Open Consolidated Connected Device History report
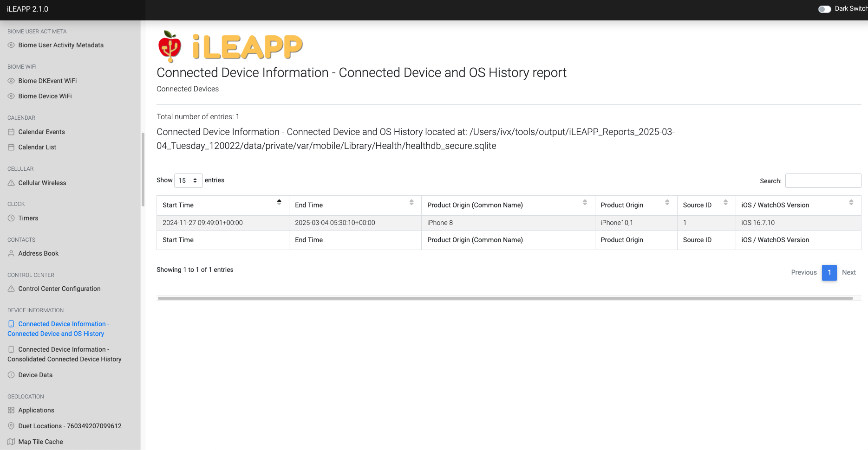 [x=65, y=354]
